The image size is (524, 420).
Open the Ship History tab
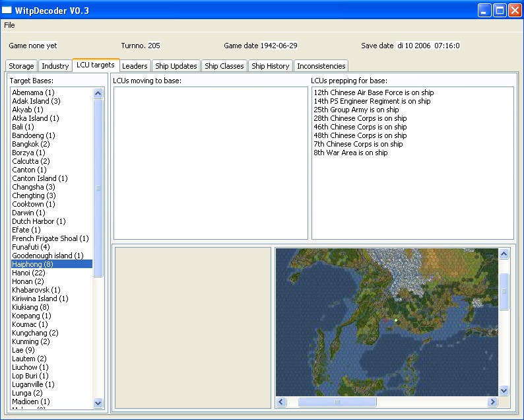(x=270, y=66)
